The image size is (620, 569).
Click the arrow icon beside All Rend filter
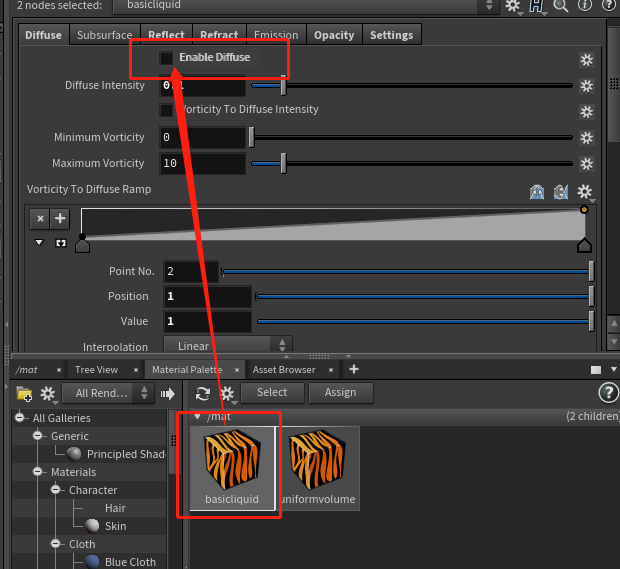168,394
